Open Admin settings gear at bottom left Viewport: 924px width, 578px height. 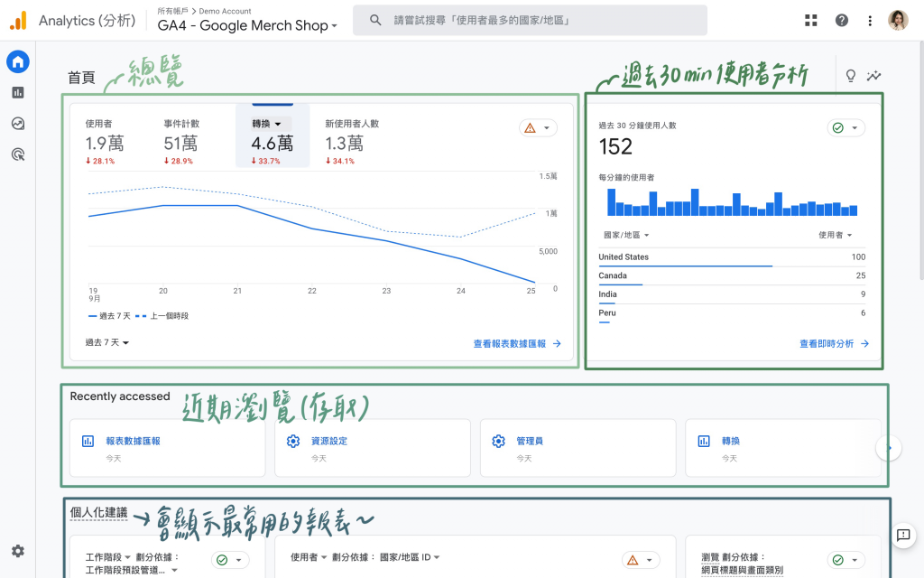tap(18, 551)
